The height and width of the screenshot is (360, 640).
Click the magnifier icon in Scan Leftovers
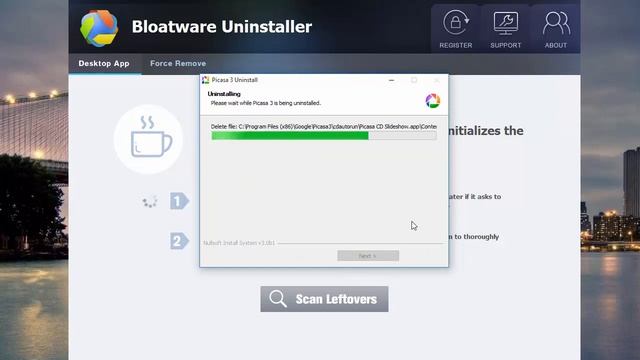(x=278, y=299)
